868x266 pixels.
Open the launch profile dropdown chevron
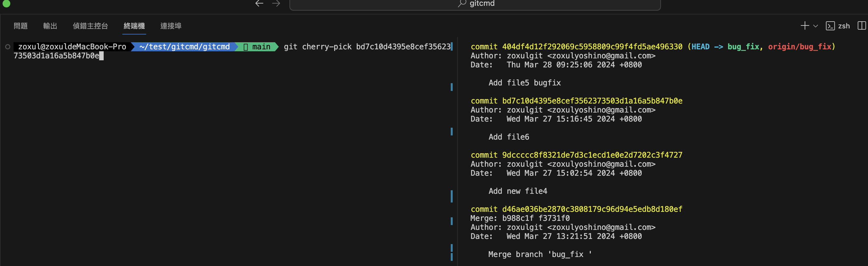816,26
